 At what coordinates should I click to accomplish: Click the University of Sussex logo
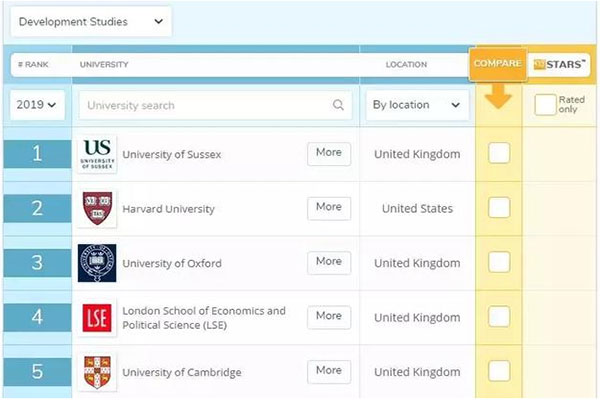click(x=97, y=154)
